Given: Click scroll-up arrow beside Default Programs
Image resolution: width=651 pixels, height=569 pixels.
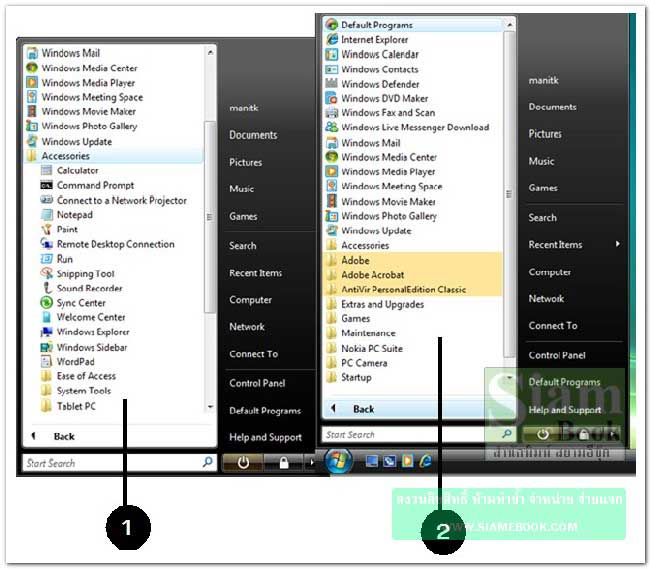Looking at the screenshot, I should 510,25.
